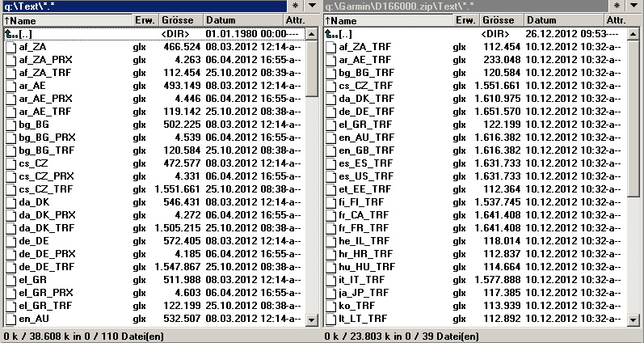Sort left panel by Attr. column header

click(301, 20)
